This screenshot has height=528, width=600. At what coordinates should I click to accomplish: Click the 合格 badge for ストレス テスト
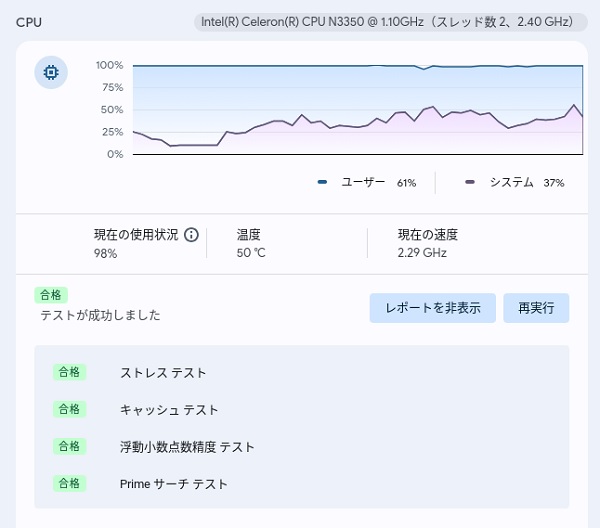coord(70,372)
